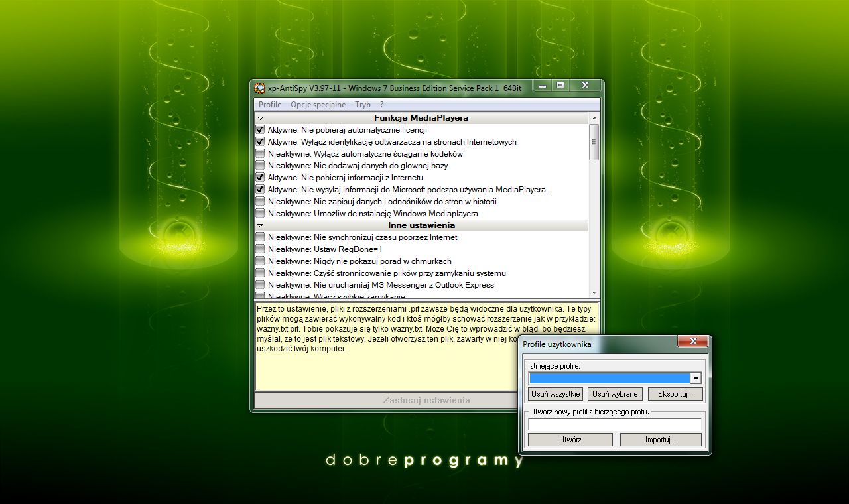Click the xp-AntiSpy title bar app icon
Screen dimensions: 849x504
click(260, 88)
